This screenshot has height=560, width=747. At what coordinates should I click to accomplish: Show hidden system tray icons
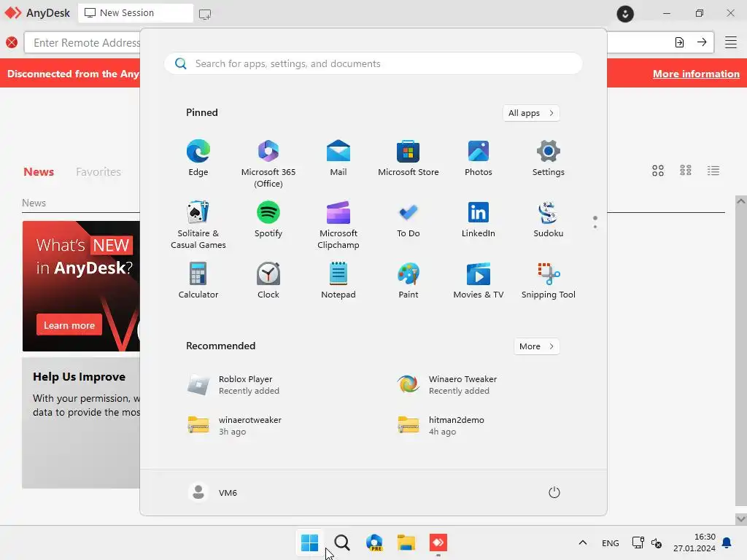(583, 542)
